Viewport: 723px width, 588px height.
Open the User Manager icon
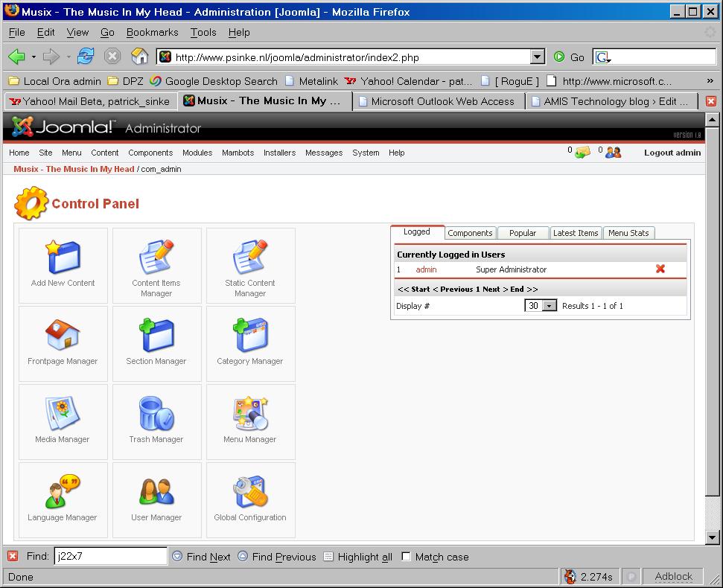coord(156,492)
